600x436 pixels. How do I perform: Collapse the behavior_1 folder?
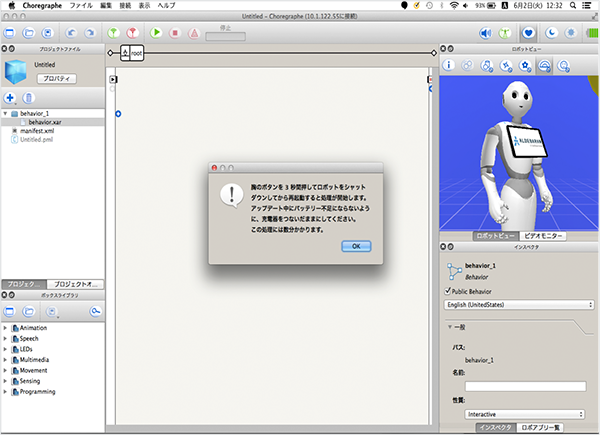coord(5,114)
